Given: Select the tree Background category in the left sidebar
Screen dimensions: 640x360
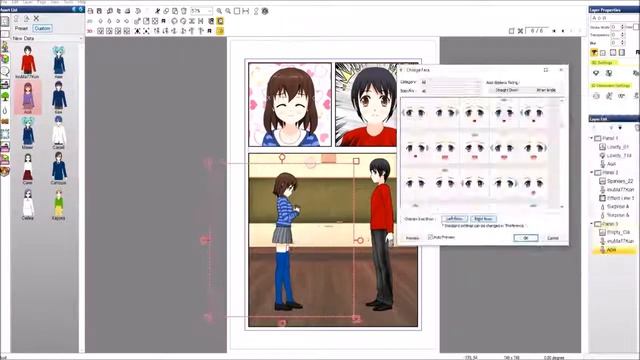Looking at the screenshot, I should coord(5,96).
